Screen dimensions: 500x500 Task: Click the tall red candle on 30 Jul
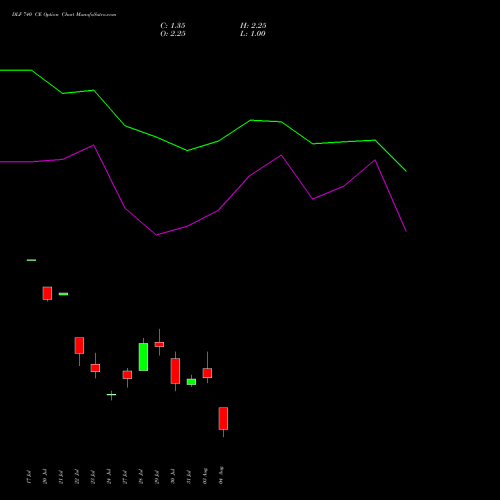[175, 371]
